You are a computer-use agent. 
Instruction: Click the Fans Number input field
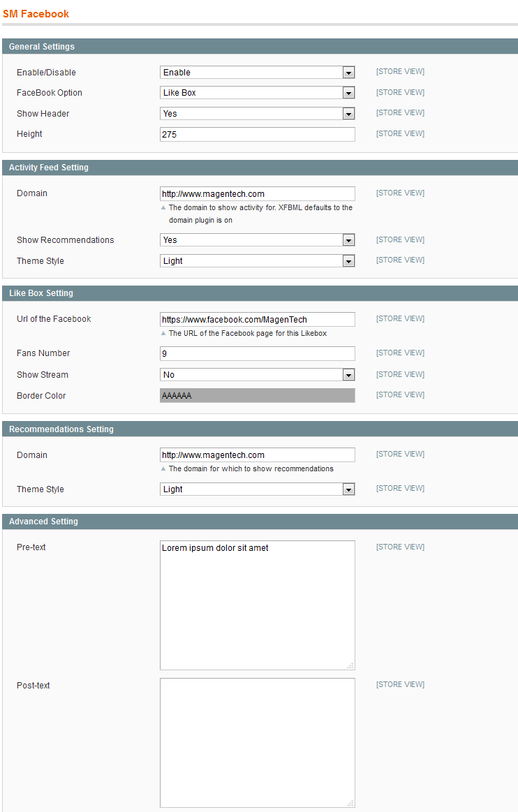(x=258, y=354)
